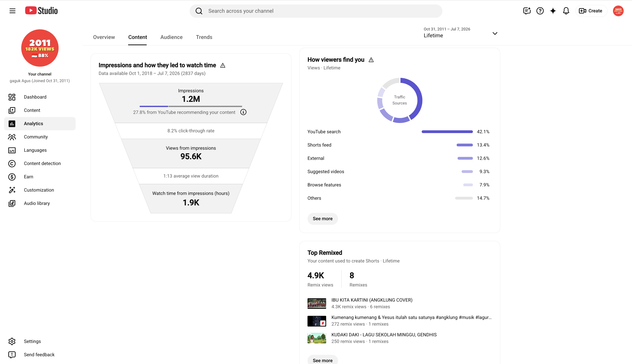This screenshot has height=364, width=632.
Task: Click the YouTube Studio logo
Action: click(41, 11)
